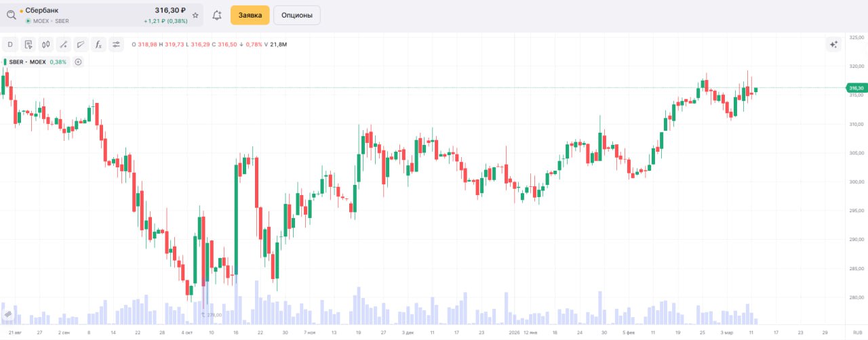Open the Опционы options button
Image resolution: width=868 pixels, height=340 pixels.
[297, 15]
